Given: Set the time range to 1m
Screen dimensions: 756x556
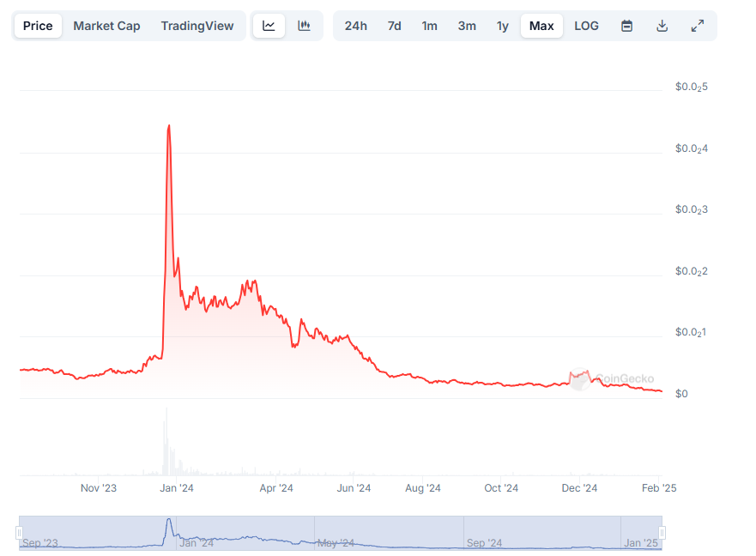Looking at the screenshot, I should click(429, 26).
